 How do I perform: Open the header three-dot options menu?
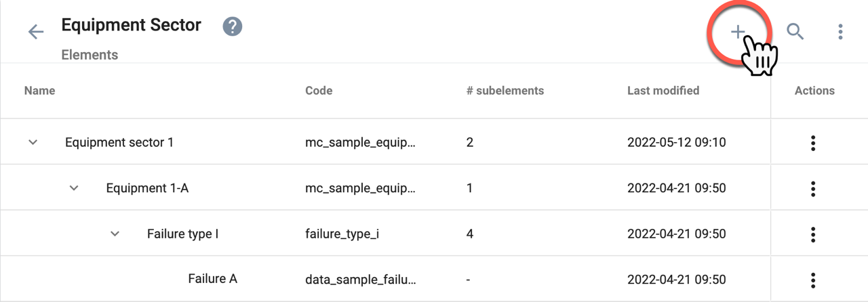point(840,31)
